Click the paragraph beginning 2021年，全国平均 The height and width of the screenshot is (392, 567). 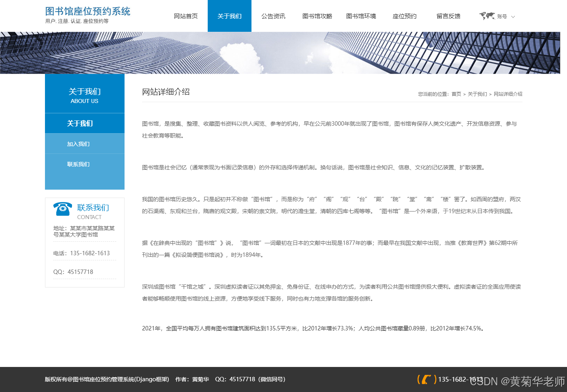(x=314, y=328)
